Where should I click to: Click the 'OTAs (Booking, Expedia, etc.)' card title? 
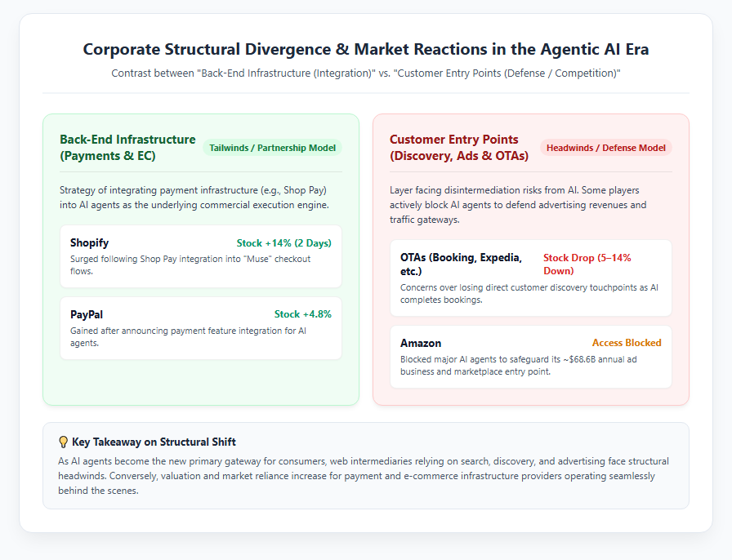coord(462,264)
